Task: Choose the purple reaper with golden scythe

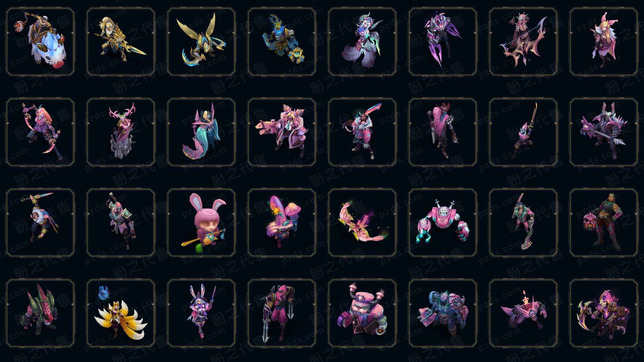Action: [x=604, y=313]
